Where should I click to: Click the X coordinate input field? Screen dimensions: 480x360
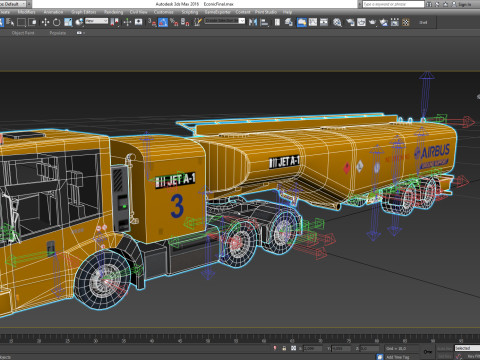pyautogui.click(x=313, y=348)
